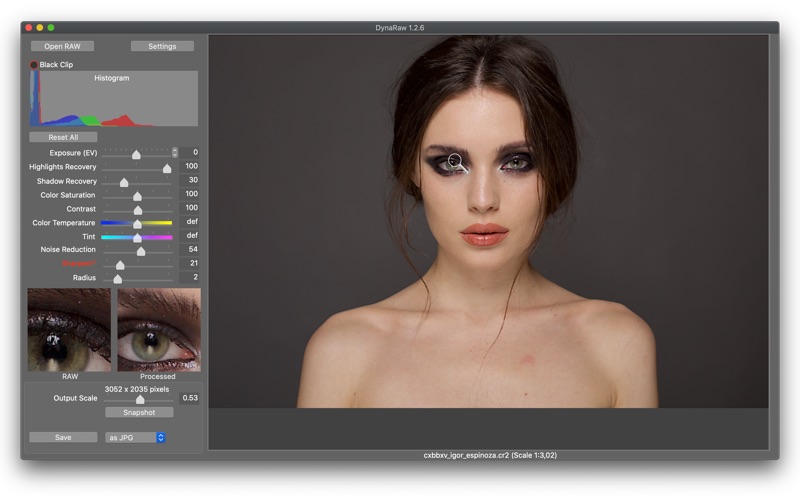Click the Processed eye preview thumbnail
Image resolution: width=800 pixels, height=500 pixels.
(159, 330)
